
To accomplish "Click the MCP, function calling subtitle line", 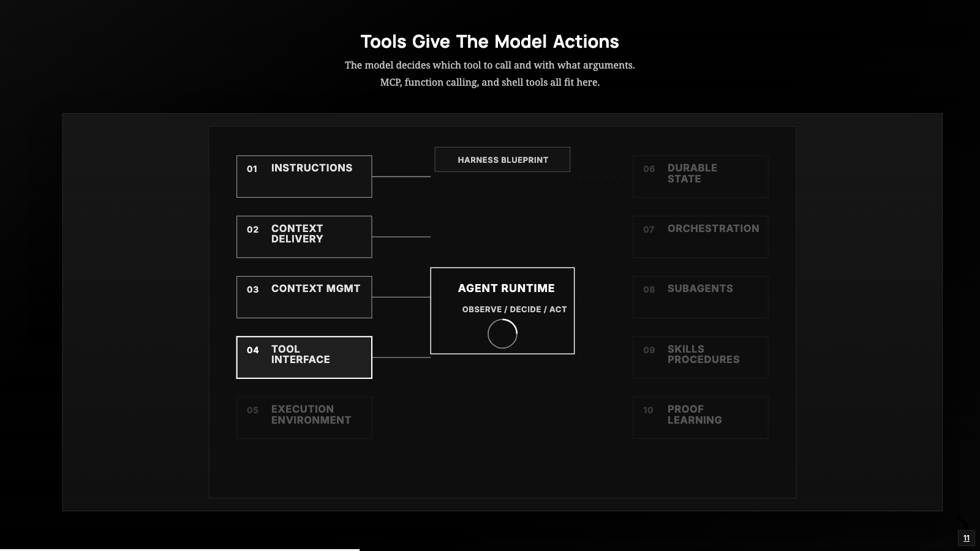I will point(489,82).
